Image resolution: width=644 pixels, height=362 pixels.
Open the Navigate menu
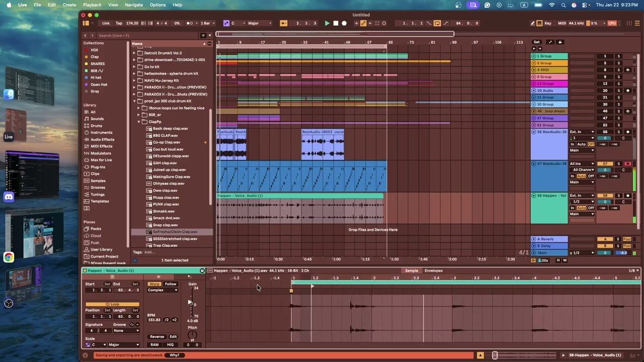point(134,5)
